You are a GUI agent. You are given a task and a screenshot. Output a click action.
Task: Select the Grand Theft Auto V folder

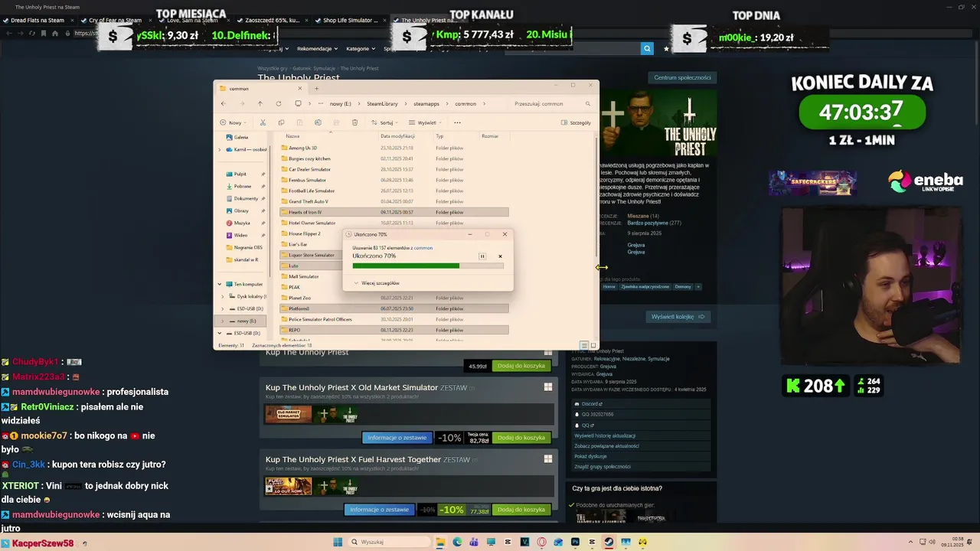(x=394, y=201)
